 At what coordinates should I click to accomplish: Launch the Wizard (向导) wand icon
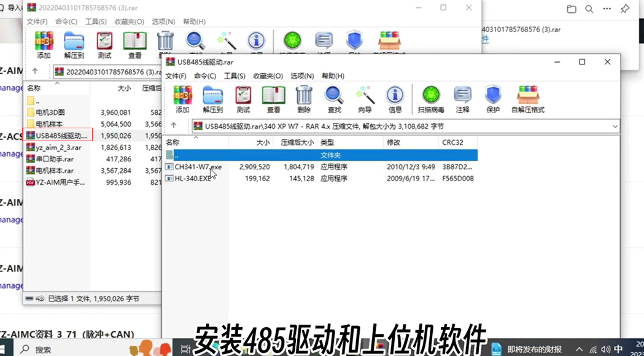[365, 99]
